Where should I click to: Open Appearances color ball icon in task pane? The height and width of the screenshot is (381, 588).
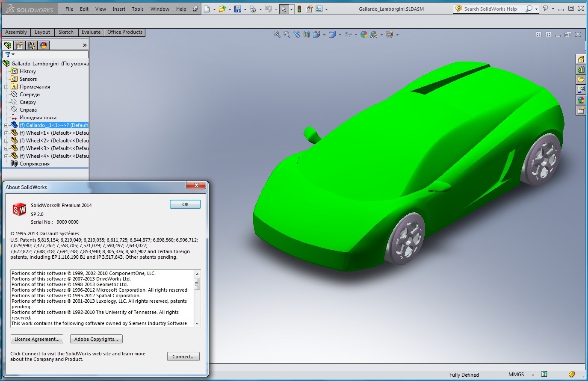pos(581,100)
